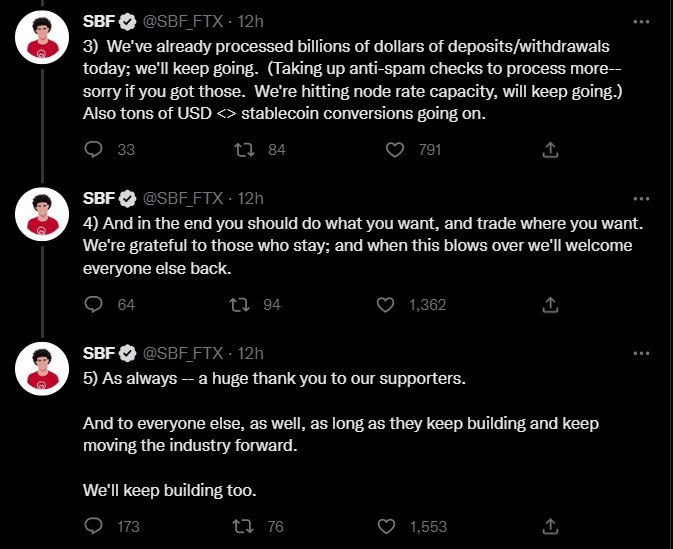The height and width of the screenshot is (549, 673).
Task: Open more options on tweet 4
Action: click(641, 197)
